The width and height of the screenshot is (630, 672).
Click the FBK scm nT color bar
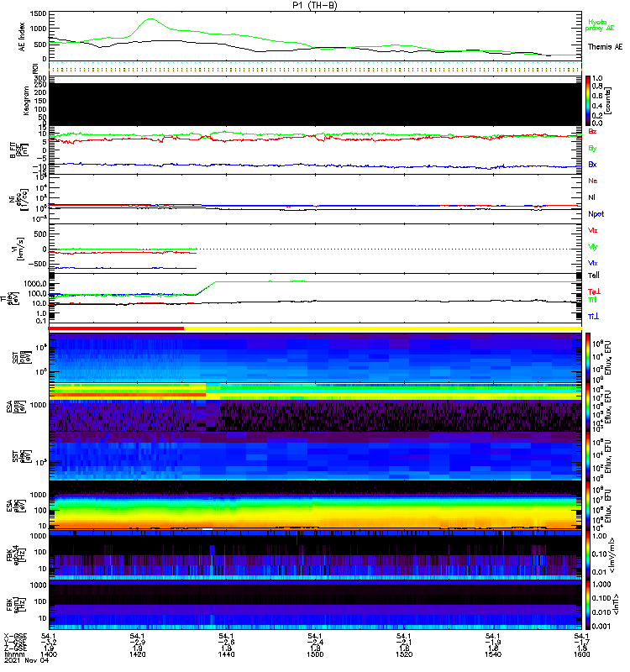coord(588,604)
